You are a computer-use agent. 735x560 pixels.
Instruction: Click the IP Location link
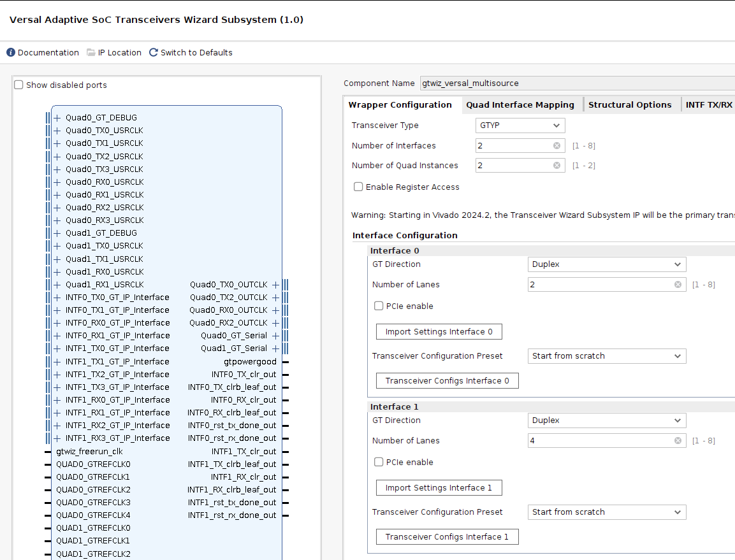click(x=120, y=52)
